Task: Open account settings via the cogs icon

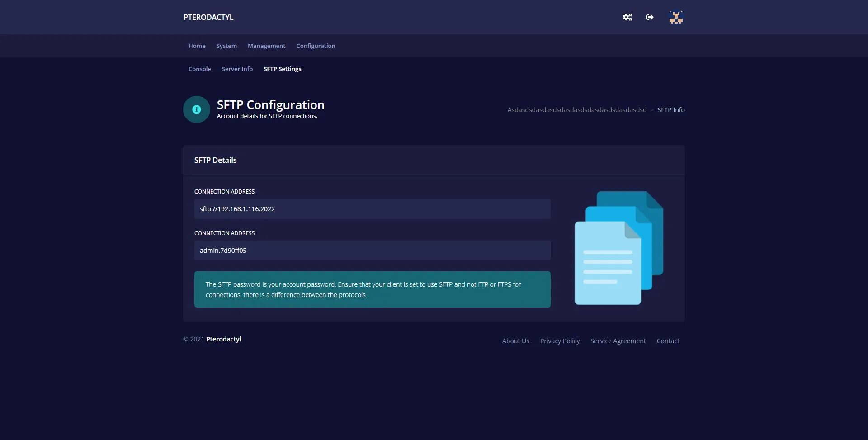Action: [x=627, y=17]
